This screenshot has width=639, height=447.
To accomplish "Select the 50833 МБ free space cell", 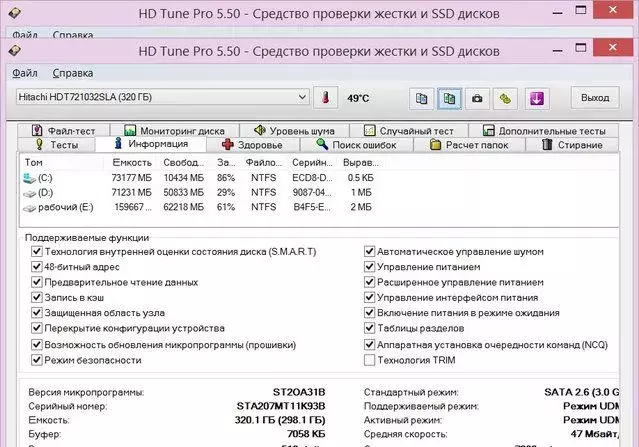I will 183,193.
